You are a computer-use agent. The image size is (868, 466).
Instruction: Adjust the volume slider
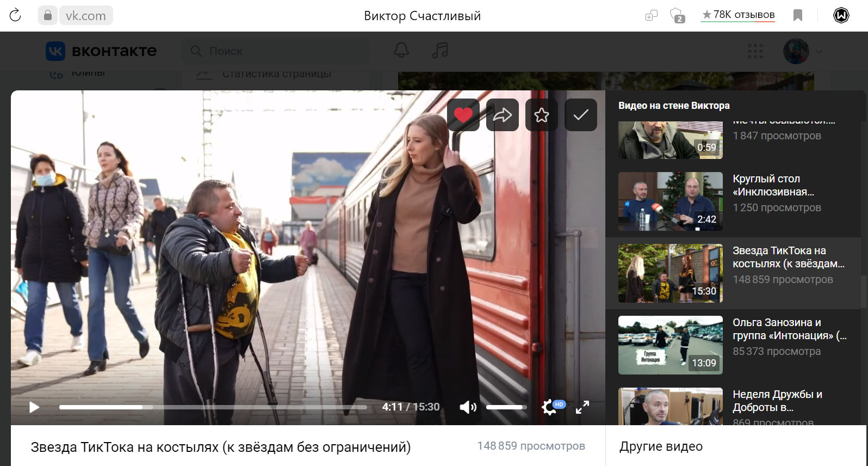(506, 407)
